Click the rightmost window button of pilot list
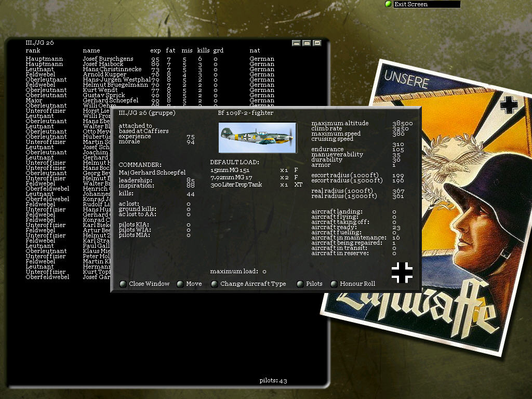 317,43
